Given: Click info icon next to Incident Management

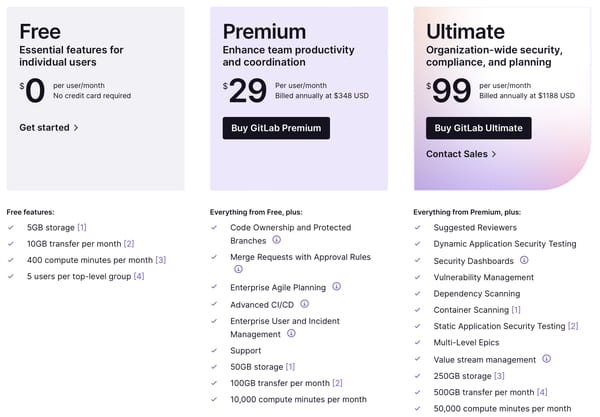Looking at the screenshot, I should (x=291, y=333).
